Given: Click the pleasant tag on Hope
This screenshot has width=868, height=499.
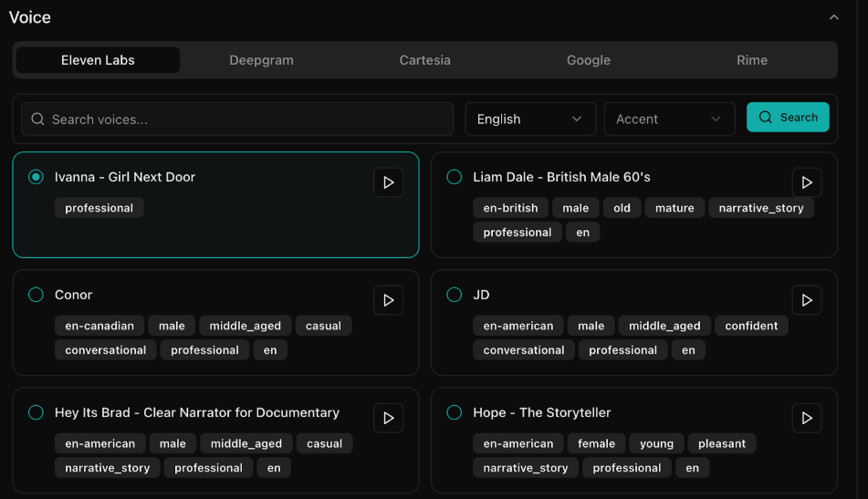Looking at the screenshot, I should (x=721, y=443).
